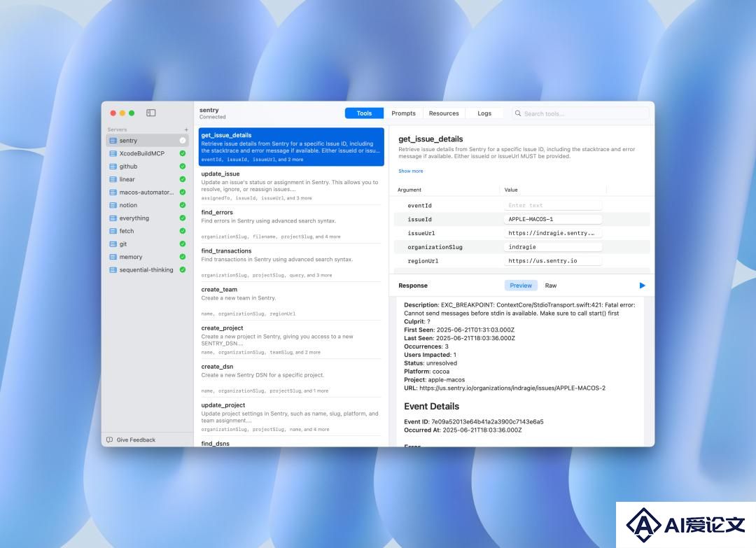Viewport: 756px width, 548px height.
Task: Add a new server with the plus icon
Action: click(x=186, y=129)
